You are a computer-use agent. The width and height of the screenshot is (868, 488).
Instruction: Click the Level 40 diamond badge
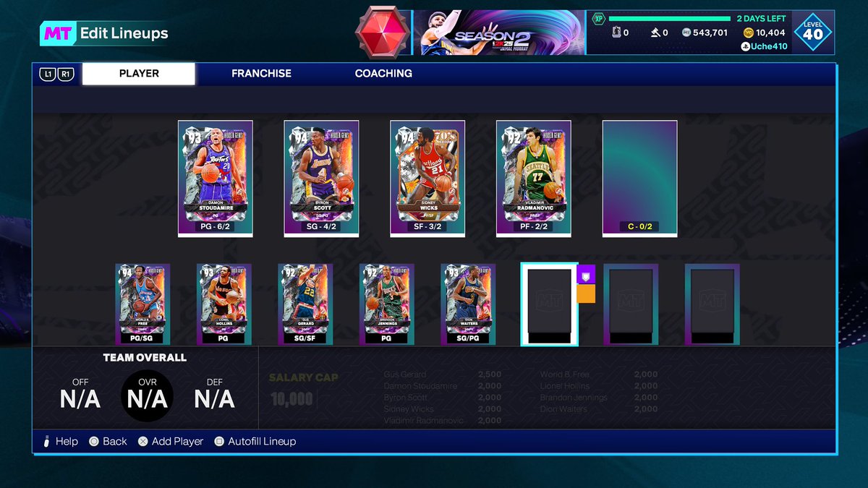(x=813, y=32)
